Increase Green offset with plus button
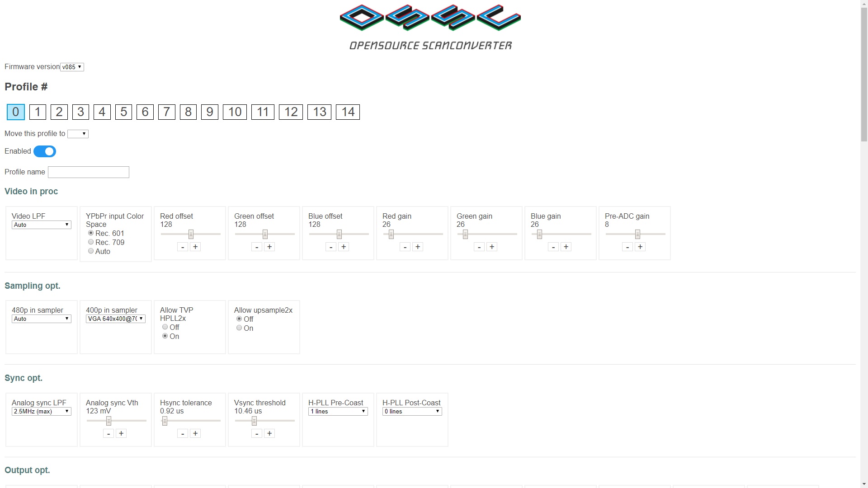Screen dimensions: 868x488 tap(269, 247)
